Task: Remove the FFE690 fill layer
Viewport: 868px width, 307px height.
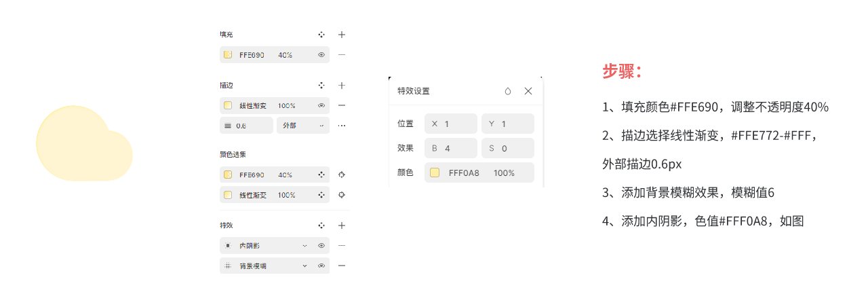Action: coord(342,54)
